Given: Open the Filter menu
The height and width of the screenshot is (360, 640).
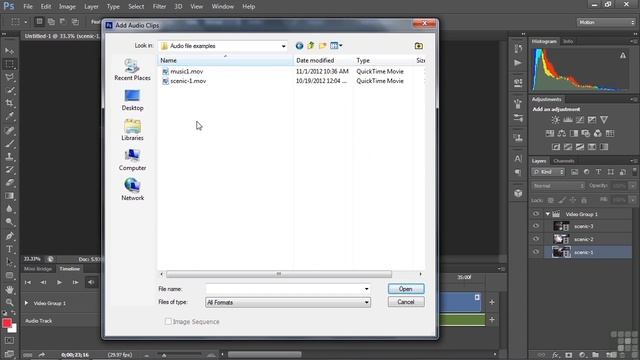Looking at the screenshot, I should click(x=159, y=7).
